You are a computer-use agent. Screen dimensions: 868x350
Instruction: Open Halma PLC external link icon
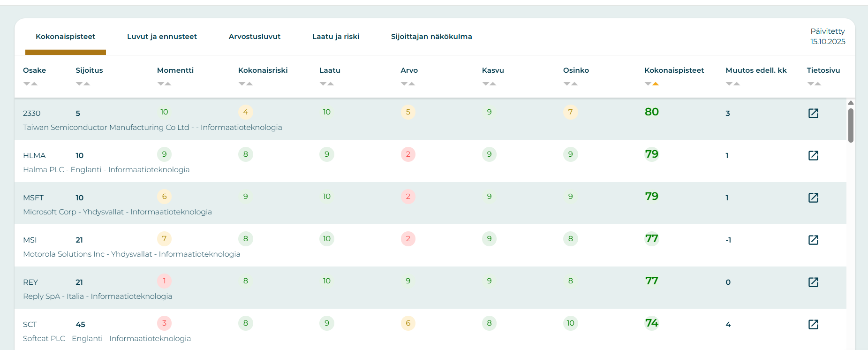tap(813, 155)
